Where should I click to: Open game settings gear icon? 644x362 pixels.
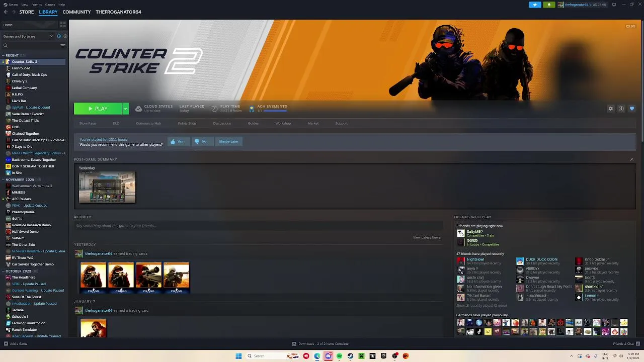[611, 109]
